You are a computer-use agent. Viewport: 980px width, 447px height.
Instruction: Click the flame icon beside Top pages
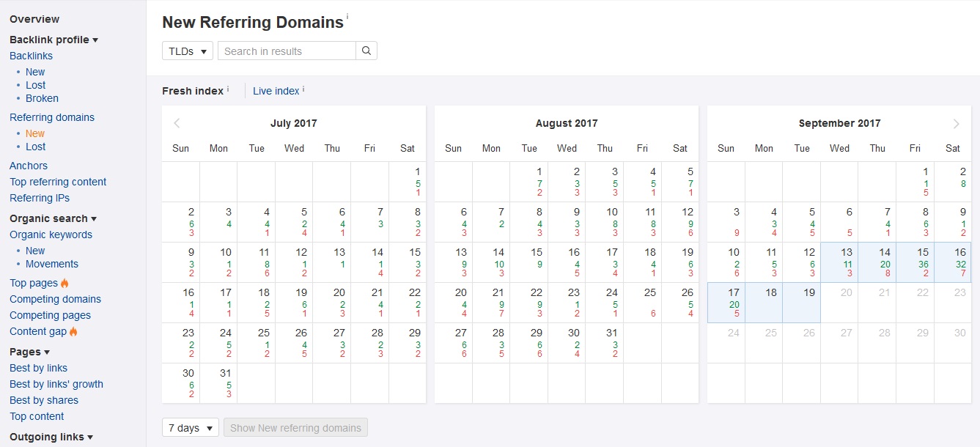[65, 283]
